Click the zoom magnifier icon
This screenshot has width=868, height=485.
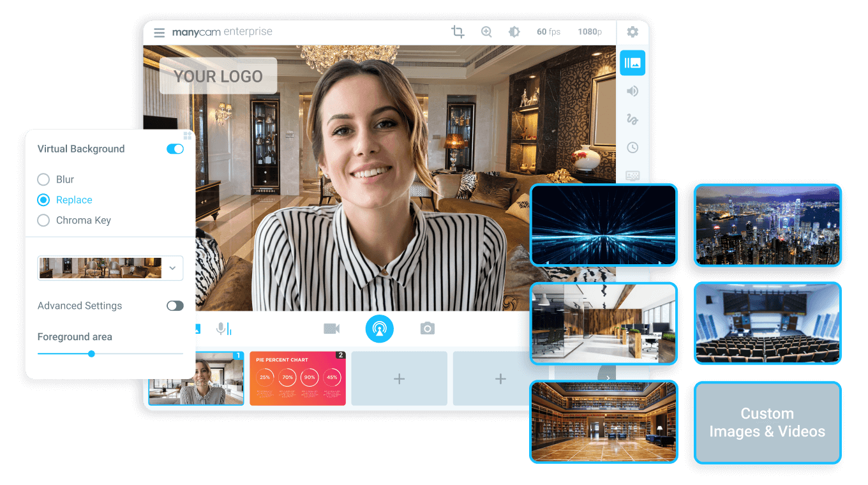point(486,32)
